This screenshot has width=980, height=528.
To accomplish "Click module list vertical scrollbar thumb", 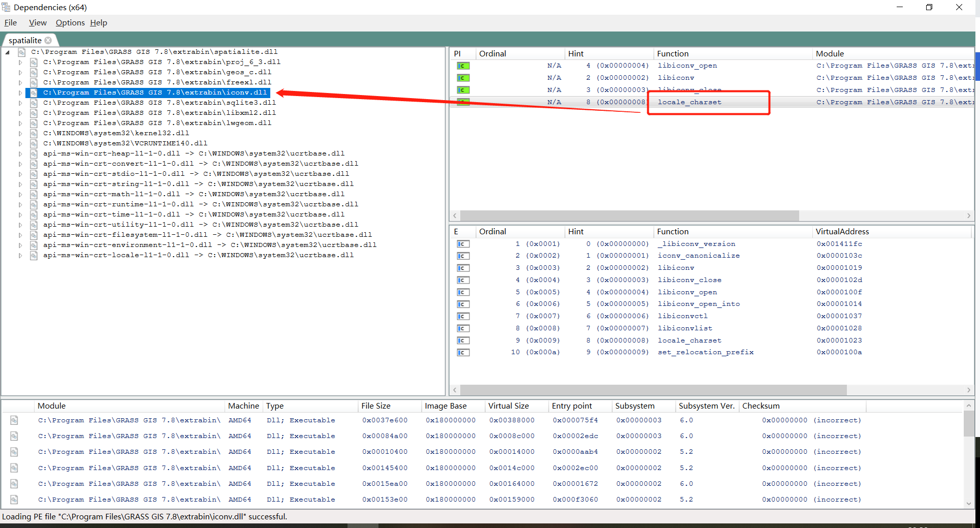I will [x=968, y=424].
